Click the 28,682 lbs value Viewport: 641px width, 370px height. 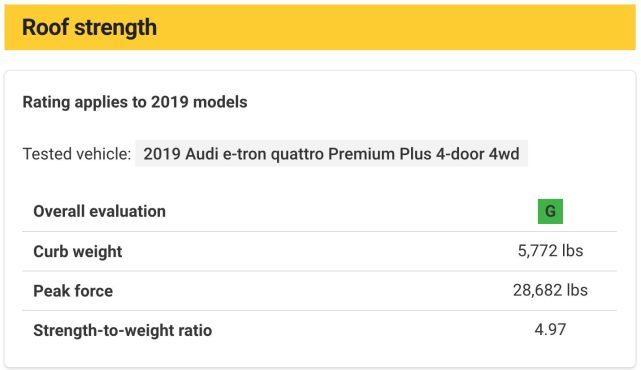(x=550, y=290)
